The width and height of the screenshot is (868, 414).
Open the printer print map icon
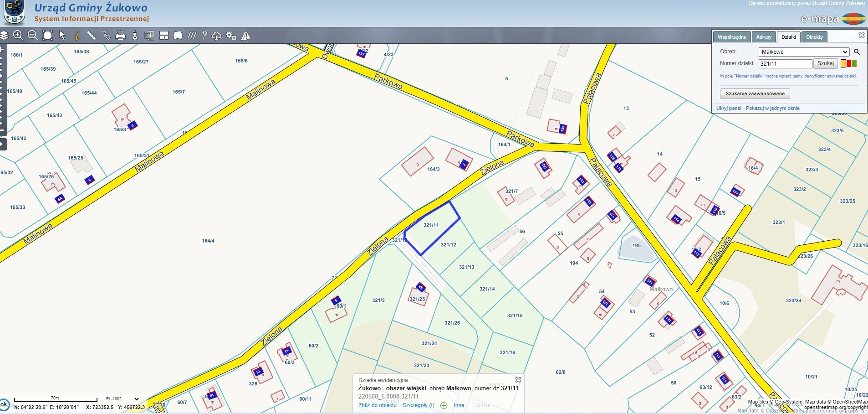coord(121,36)
